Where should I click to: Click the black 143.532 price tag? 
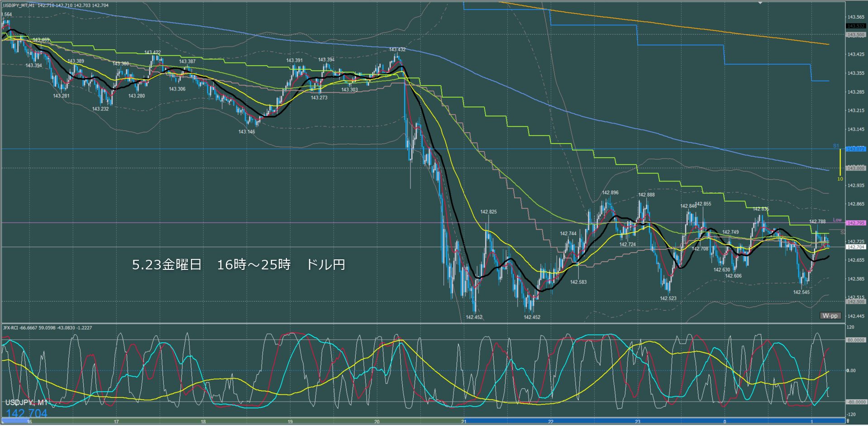pos(856,26)
